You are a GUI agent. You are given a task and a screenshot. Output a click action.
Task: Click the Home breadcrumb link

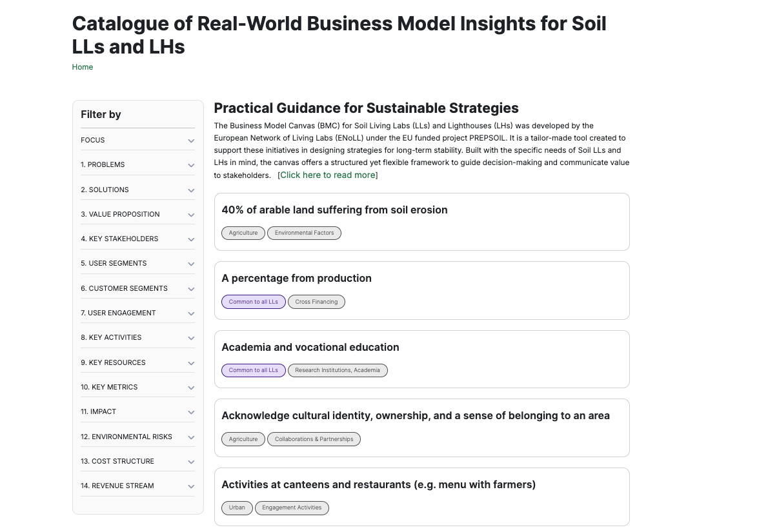pos(83,67)
